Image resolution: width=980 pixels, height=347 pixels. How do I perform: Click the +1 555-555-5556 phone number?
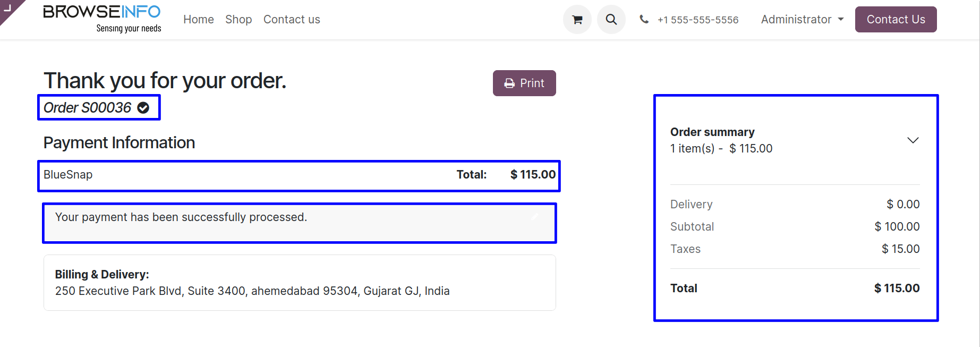[x=698, y=20]
